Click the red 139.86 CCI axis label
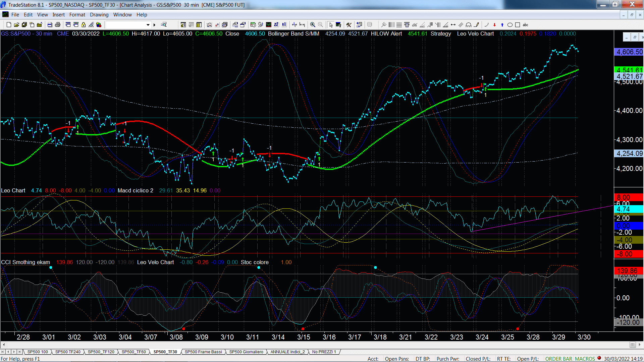 [x=629, y=270]
